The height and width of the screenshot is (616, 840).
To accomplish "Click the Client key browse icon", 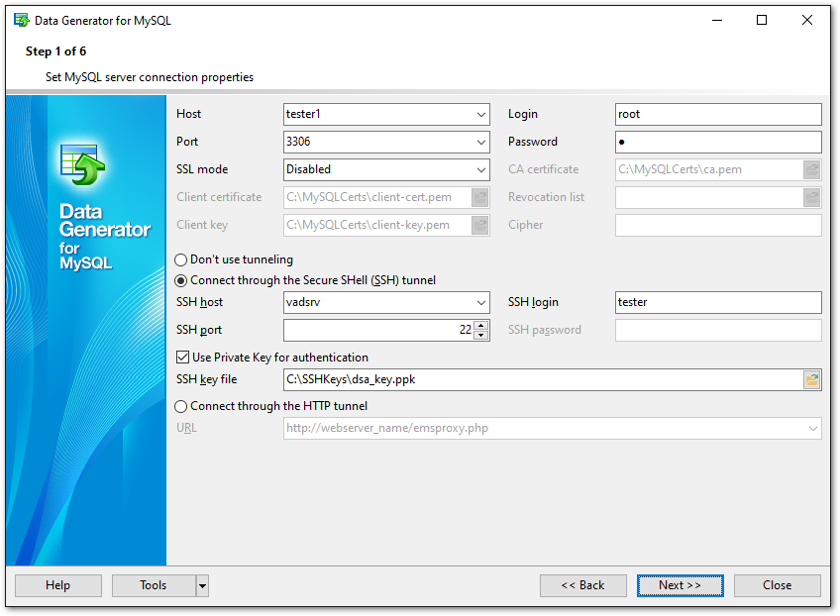I will [x=480, y=226].
